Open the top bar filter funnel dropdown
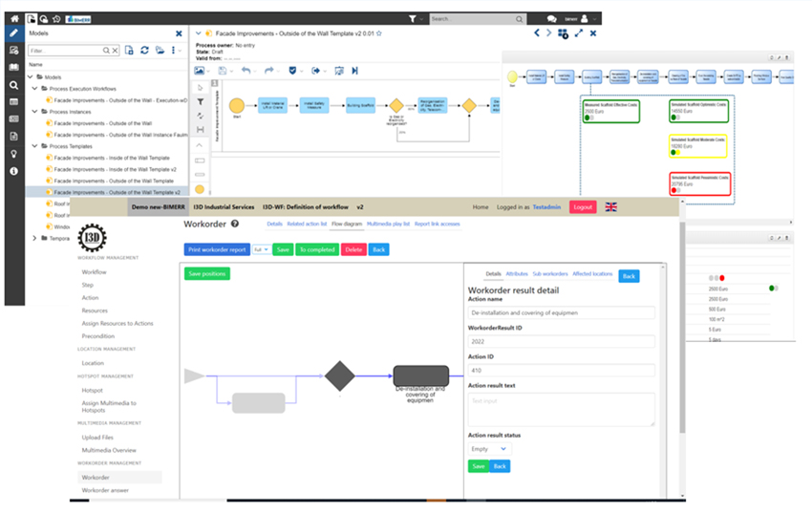This screenshot has height=514, width=812. pos(416,19)
